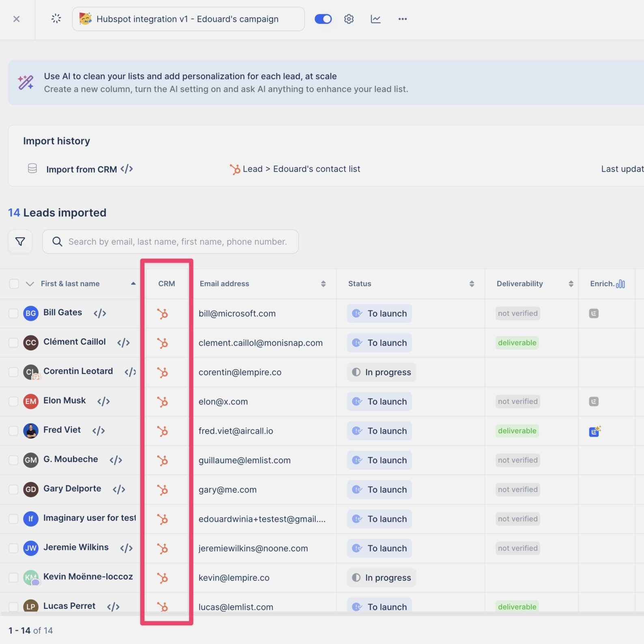Click the BG avatar for Bill Gates
This screenshot has width=644, height=644.
point(31,313)
